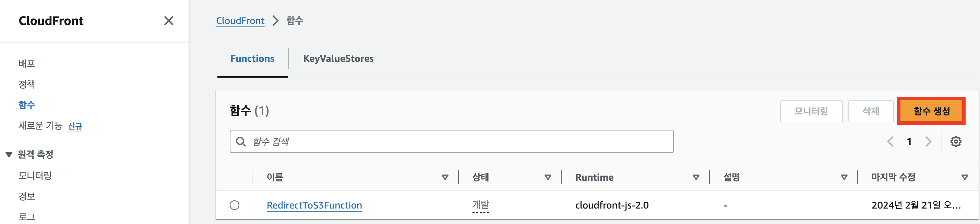Open 정책 in the sidebar

pyautogui.click(x=27, y=84)
